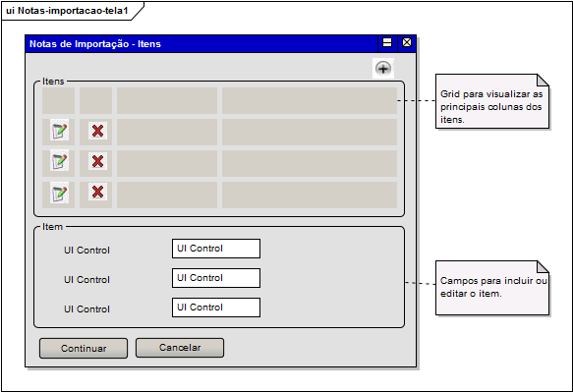
Task: Focus the first UI Control input field
Action: click(216, 249)
